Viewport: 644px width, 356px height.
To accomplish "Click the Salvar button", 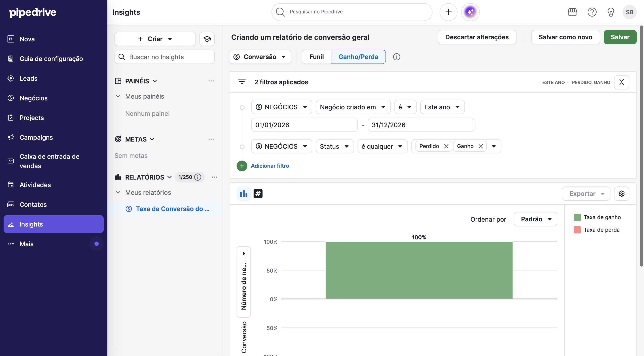I will 620,37.
